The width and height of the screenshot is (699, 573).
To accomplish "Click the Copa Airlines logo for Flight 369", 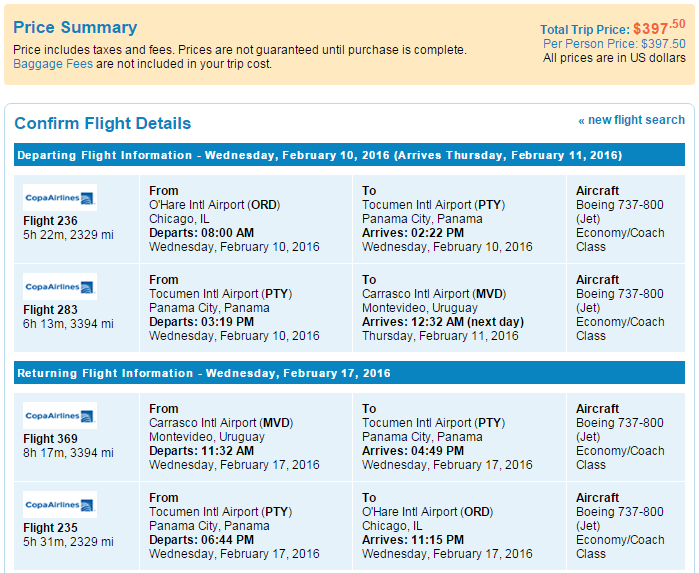I will pos(60,415).
